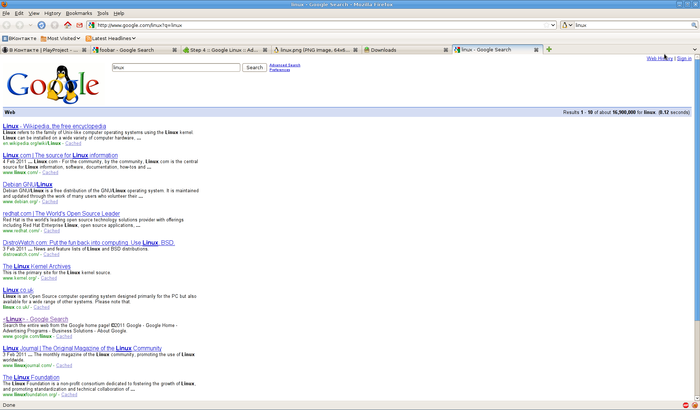
Task: Open The Linux Foundation result
Action: click(31, 377)
